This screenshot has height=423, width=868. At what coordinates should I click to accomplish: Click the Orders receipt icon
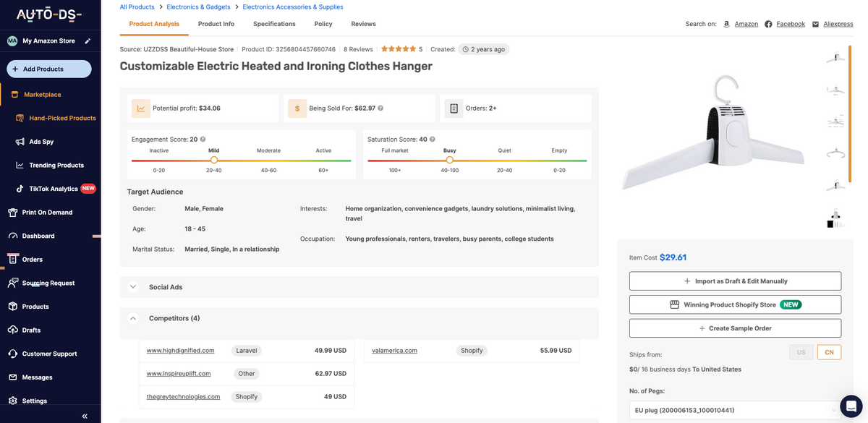pyautogui.click(x=454, y=108)
